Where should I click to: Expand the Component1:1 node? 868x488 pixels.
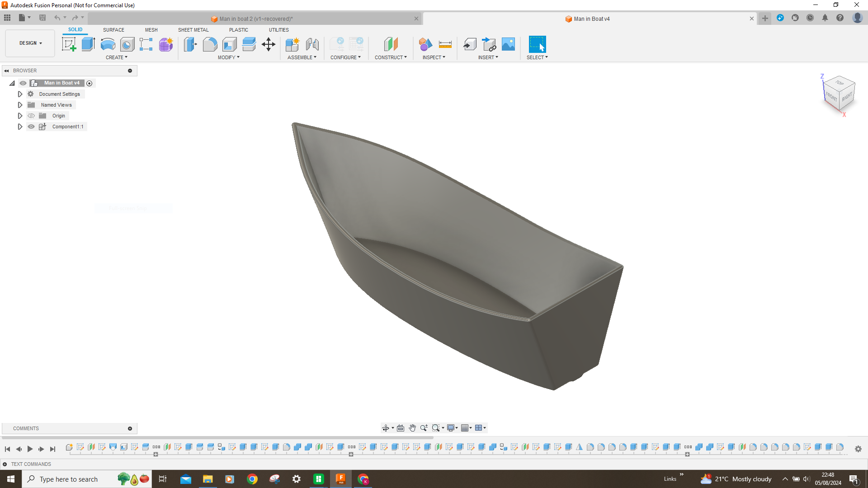(x=20, y=127)
